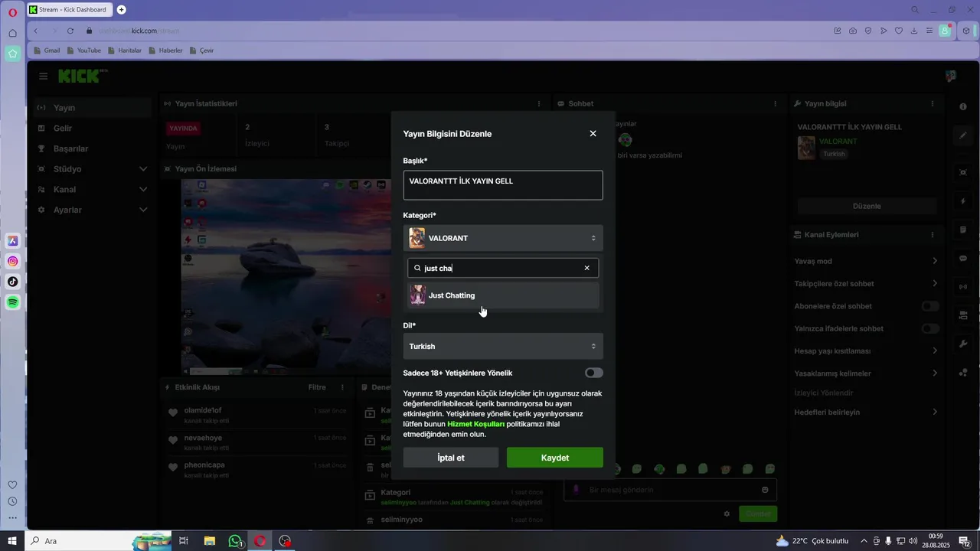Viewport: 980px width, 551px height.
Task: Click the Düzenle button in Yayın bilgisi
Action: click(867, 206)
